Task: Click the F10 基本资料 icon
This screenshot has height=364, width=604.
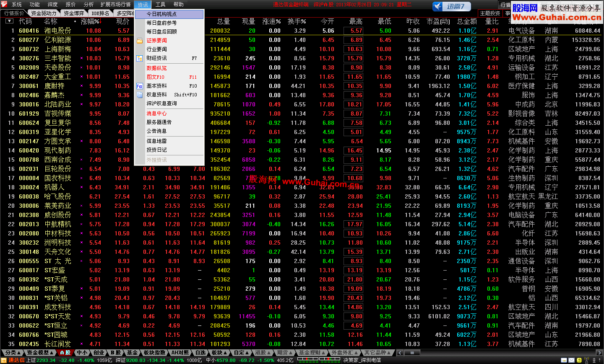Action: pyautogui.click(x=140, y=86)
